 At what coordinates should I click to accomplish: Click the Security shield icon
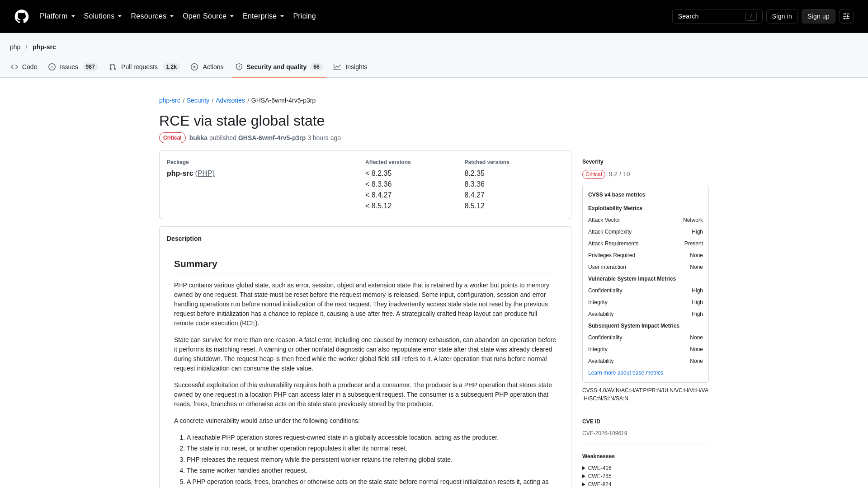(239, 67)
